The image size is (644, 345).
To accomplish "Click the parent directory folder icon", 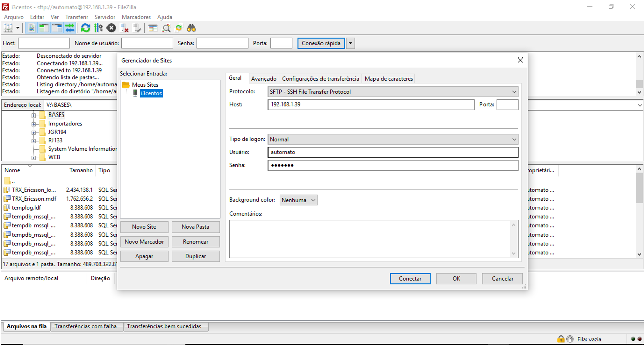I will coord(7,181).
